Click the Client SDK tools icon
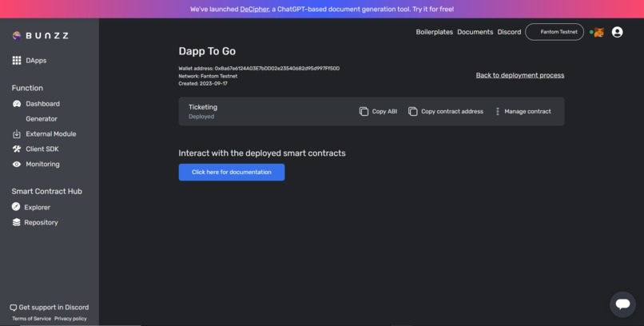Viewport: 644px width, 326px height. tap(17, 149)
